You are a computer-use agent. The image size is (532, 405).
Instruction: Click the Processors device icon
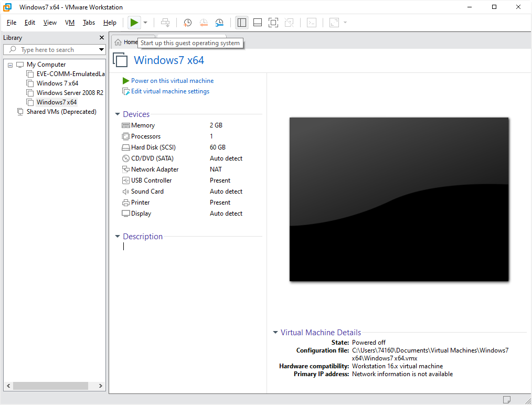pyautogui.click(x=126, y=136)
